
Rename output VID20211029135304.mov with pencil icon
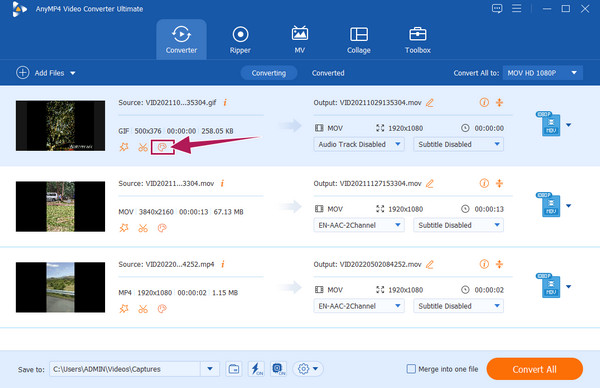click(430, 103)
